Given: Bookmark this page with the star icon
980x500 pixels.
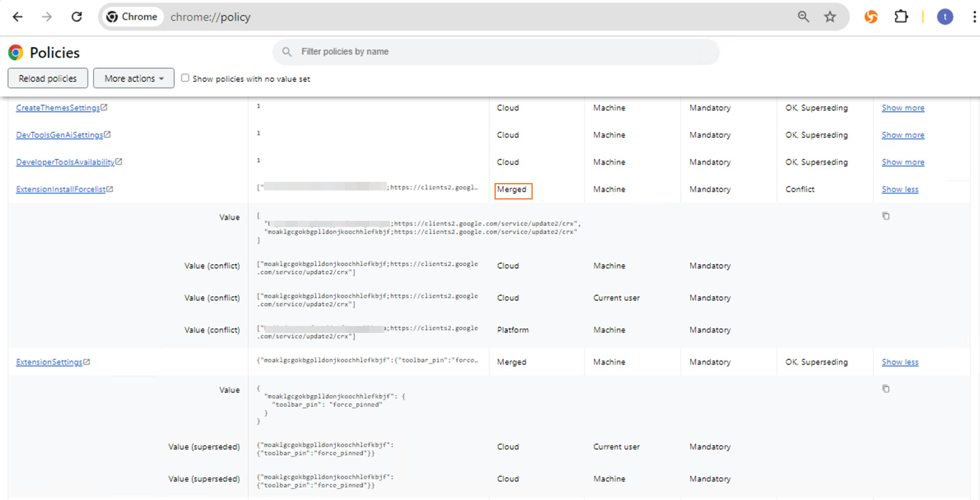Looking at the screenshot, I should click(x=830, y=17).
